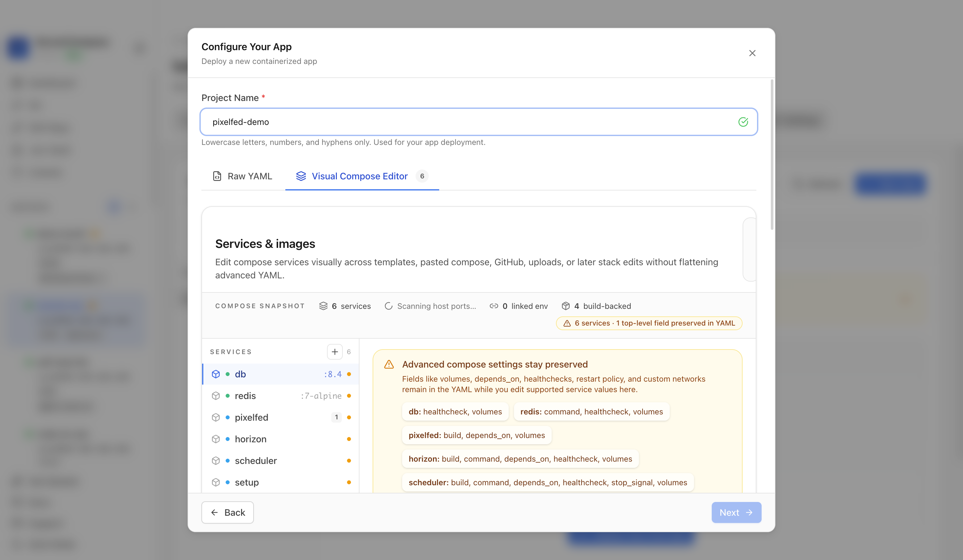Screen dimensions: 963x560
Task: Click the warning triangle in Advanced compose notice
Action: (x=389, y=364)
